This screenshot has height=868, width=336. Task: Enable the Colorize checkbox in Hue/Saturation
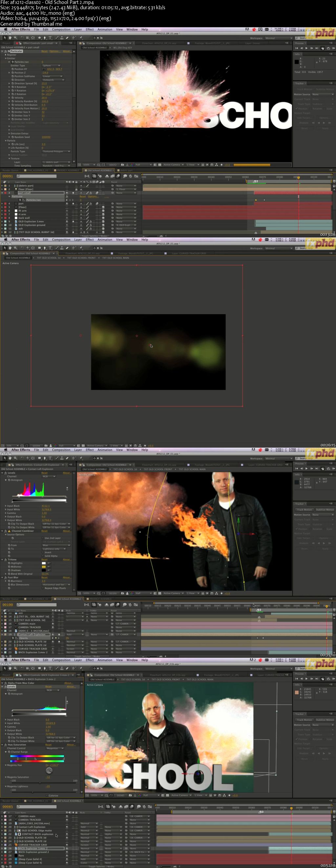coord(47,795)
